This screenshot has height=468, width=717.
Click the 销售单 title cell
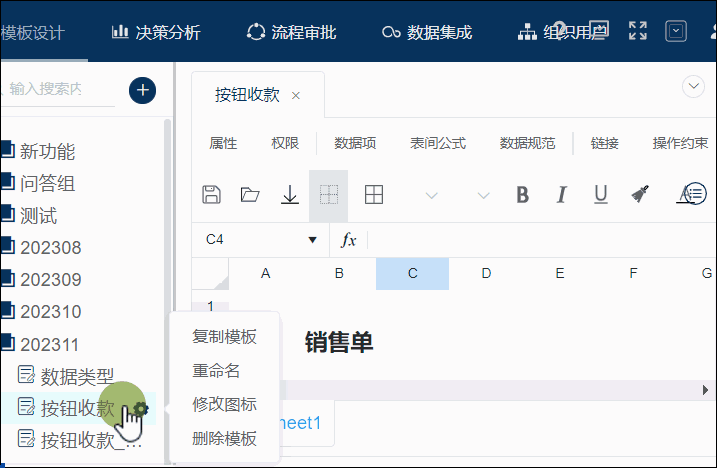pyautogui.click(x=339, y=343)
